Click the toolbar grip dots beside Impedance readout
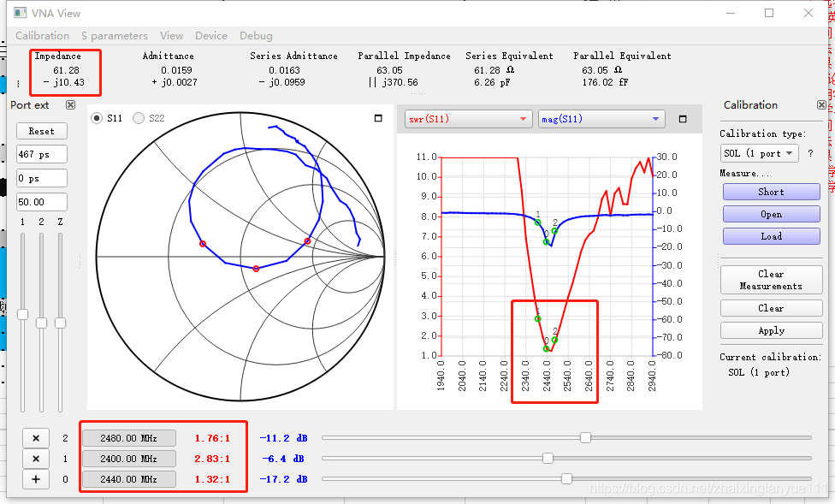The height and width of the screenshot is (504, 835). (18, 84)
